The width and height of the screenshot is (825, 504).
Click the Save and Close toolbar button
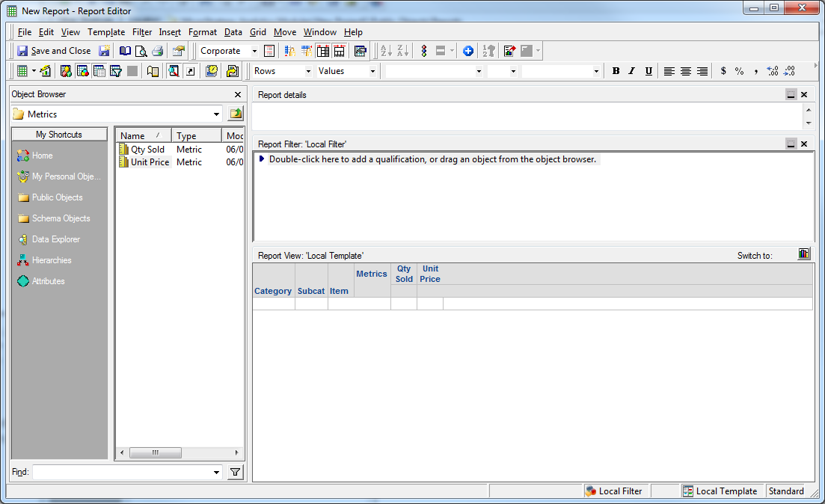pos(53,51)
